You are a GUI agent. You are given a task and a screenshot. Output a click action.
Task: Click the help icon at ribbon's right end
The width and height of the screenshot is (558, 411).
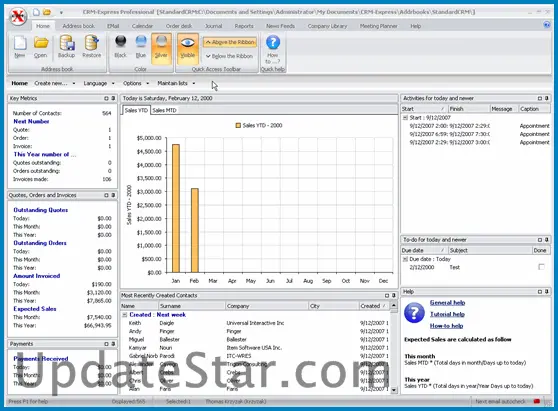547,25
